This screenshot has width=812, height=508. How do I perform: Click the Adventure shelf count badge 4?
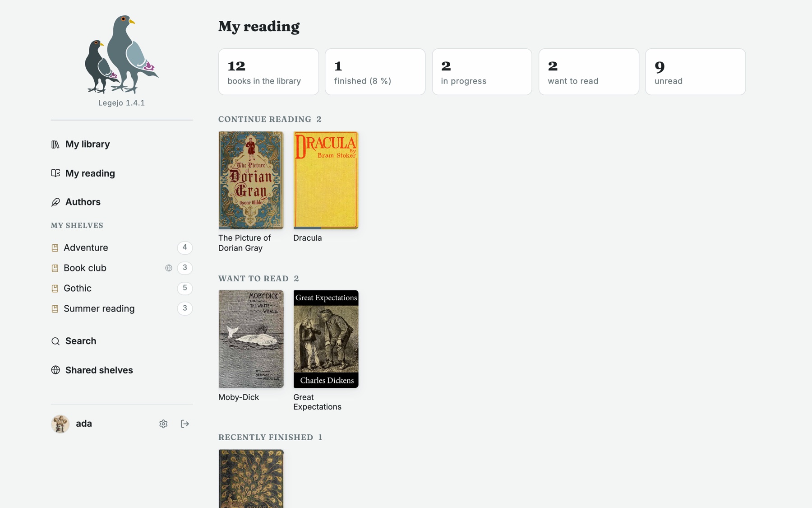(x=185, y=248)
